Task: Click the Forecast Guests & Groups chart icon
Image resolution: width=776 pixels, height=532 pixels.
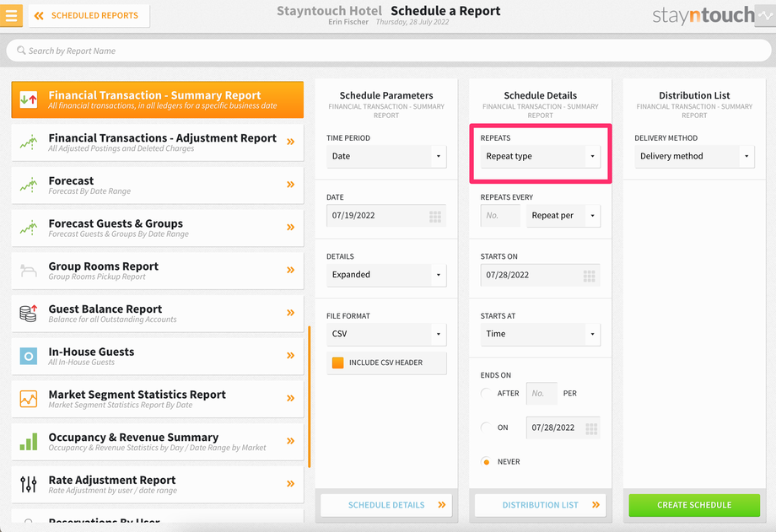Action: [29, 228]
